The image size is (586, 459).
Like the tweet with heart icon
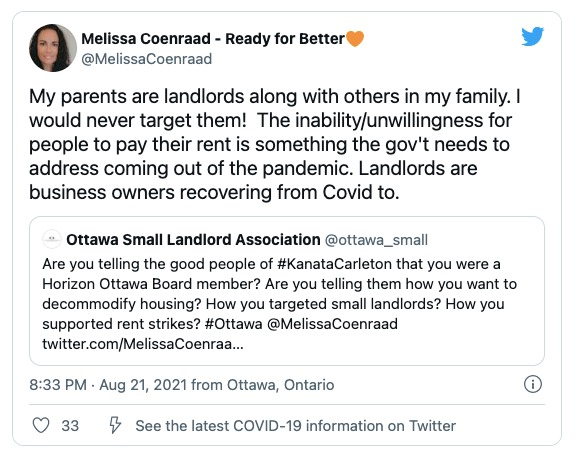[41, 425]
